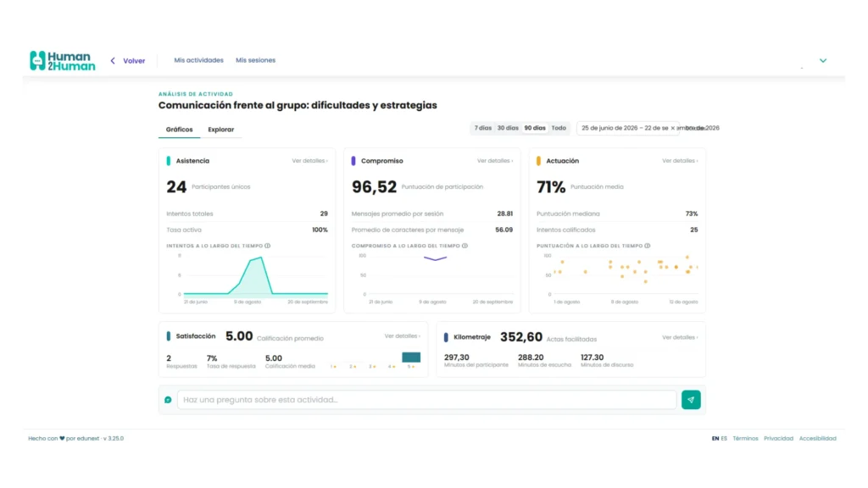The image size is (868, 488).
Task: Click the 'Intentos totales' row
Action: 247,213
